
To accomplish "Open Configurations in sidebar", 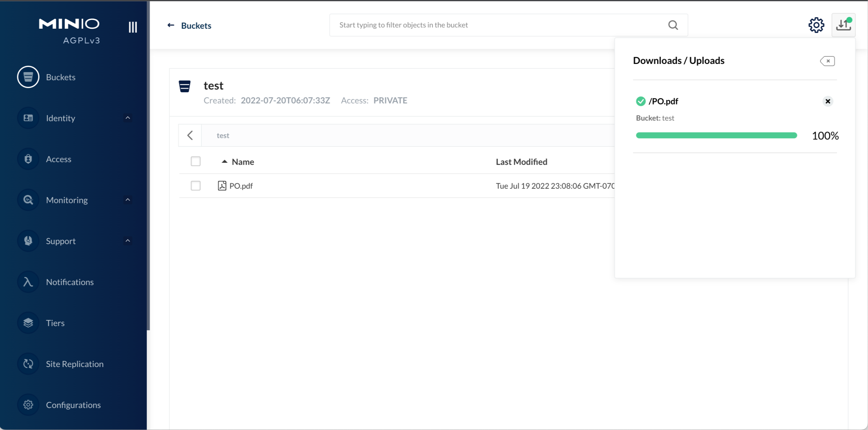I will point(73,405).
